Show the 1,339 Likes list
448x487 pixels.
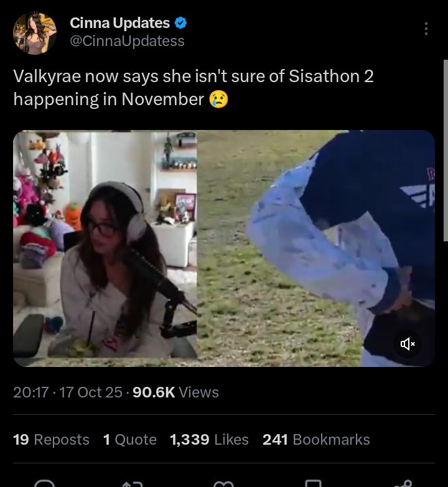(x=210, y=440)
